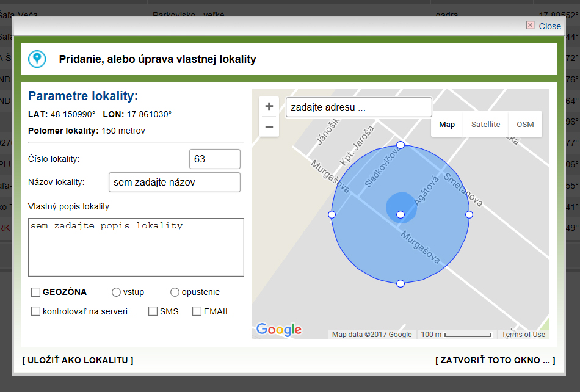This screenshot has width=580, height=392.
Task: Click 'ULOŽIŤ AKO LOKALITU' to save
Action: pyautogui.click(x=78, y=360)
